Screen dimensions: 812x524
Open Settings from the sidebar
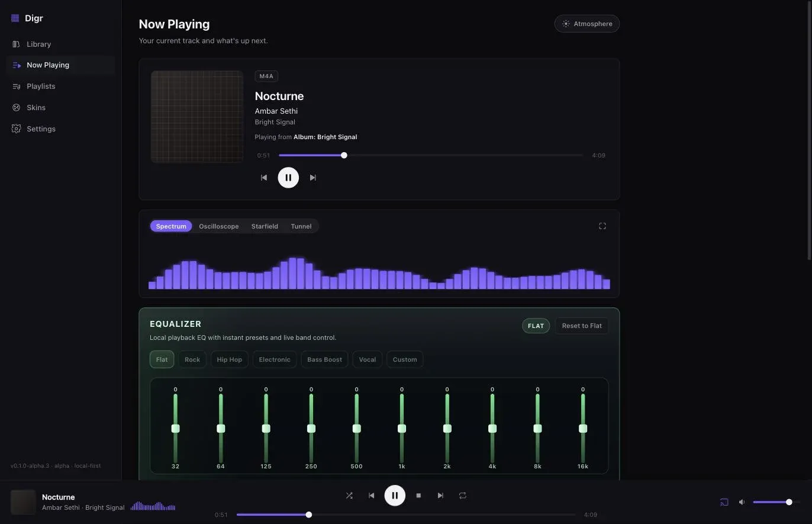pos(60,129)
